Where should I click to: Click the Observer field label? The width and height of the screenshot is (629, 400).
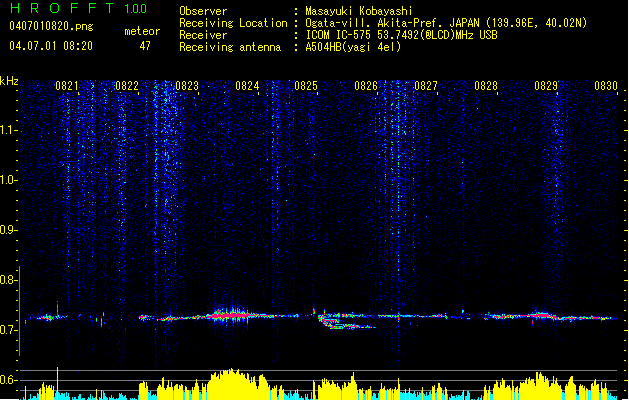[x=203, y=11]
